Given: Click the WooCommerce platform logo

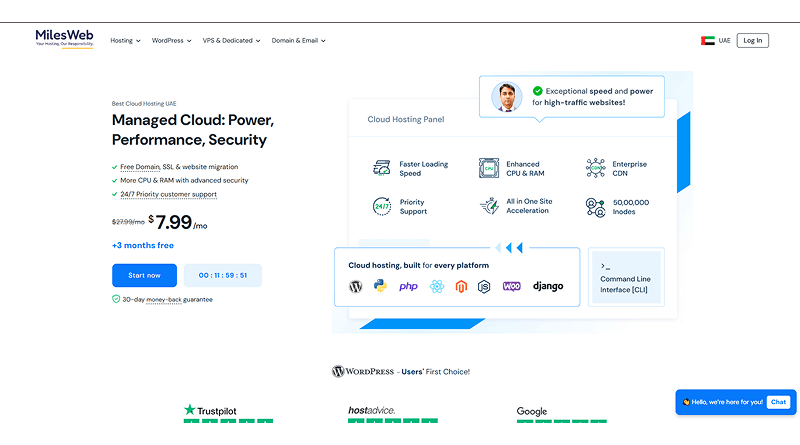Looking at the screenshot, I should pos(512,286).
